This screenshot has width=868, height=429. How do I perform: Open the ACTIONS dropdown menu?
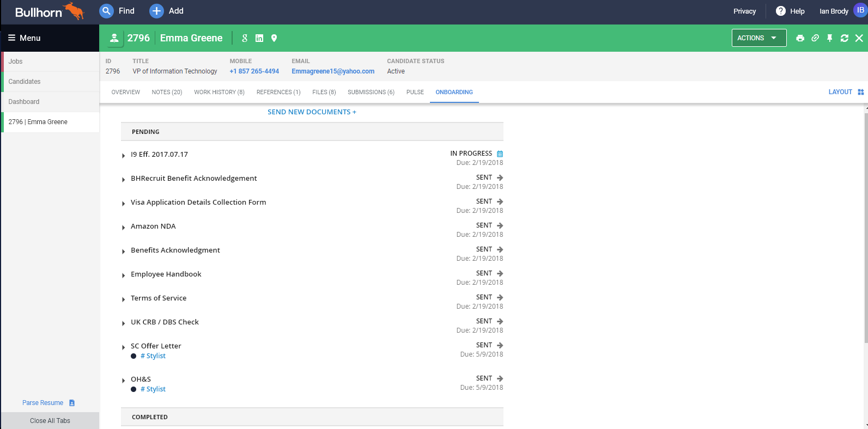[758, 38]
